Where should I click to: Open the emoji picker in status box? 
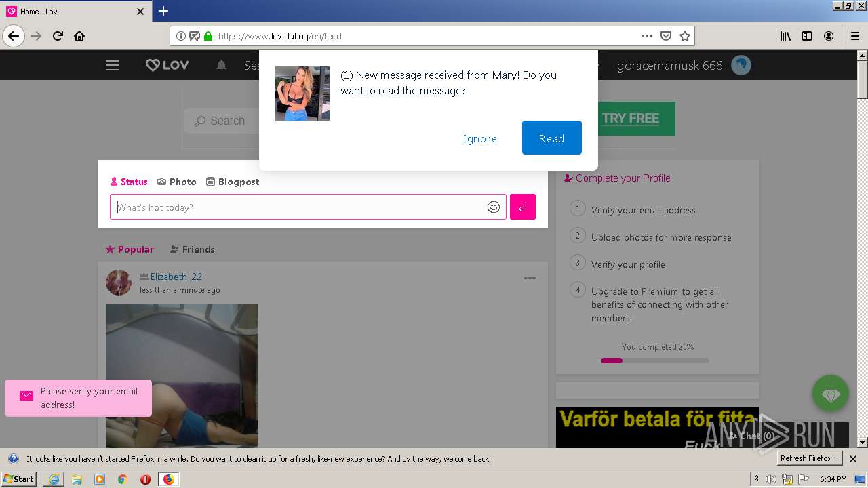pos(494,207)
